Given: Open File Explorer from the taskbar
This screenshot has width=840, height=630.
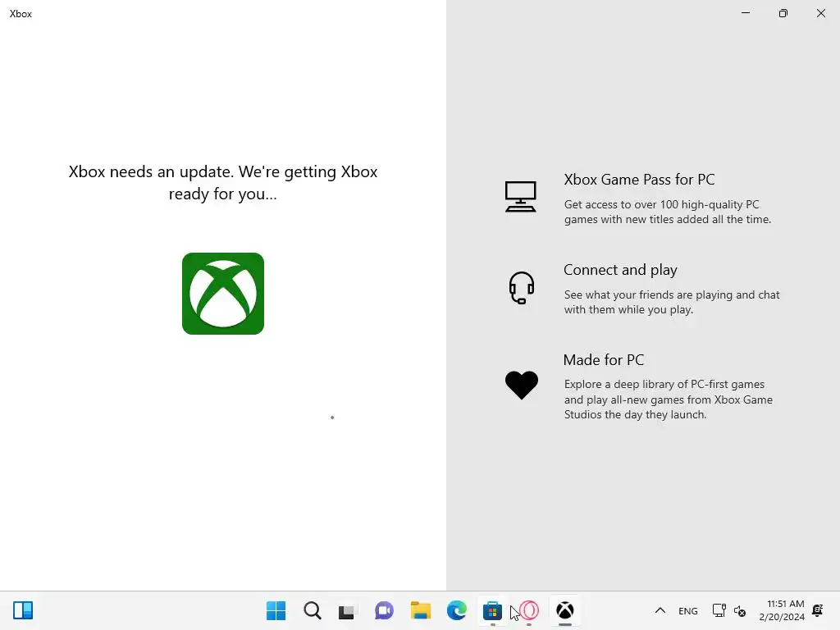Looking at the screenshot, I should click(421, 610).
